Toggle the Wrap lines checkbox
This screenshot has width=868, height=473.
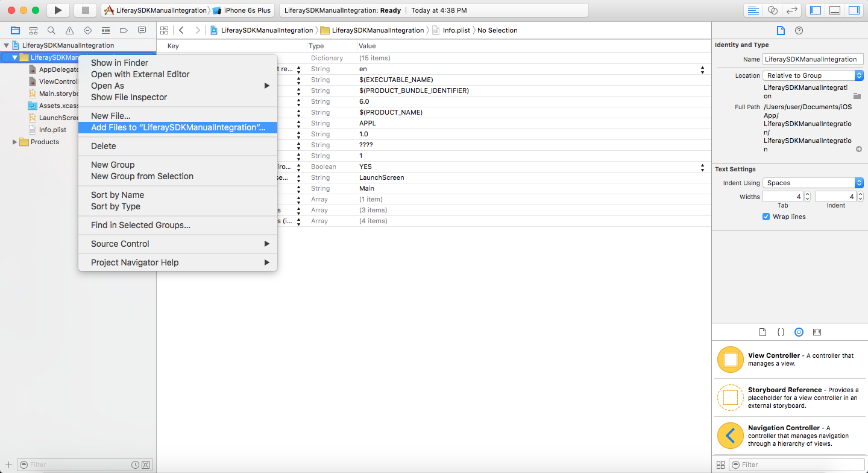766,217
